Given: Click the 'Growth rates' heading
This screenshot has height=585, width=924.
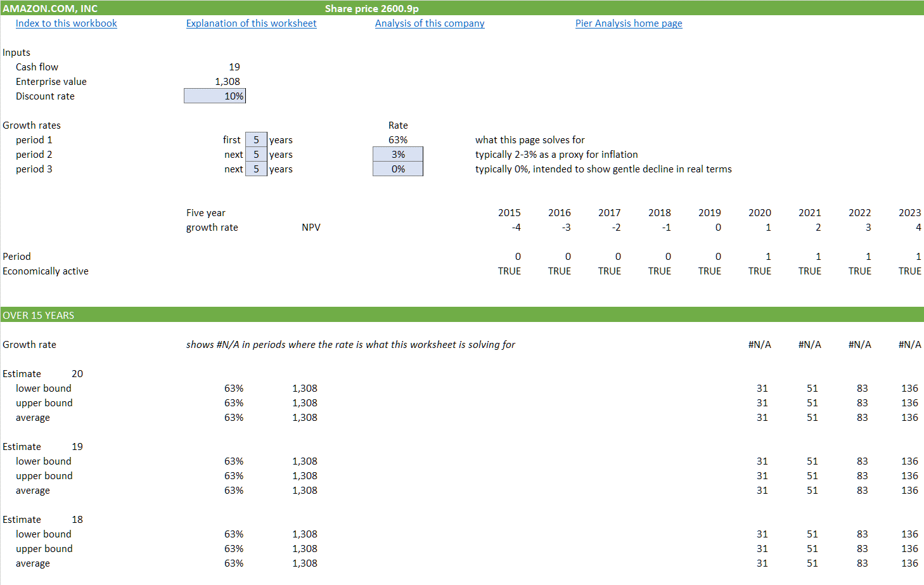Looking at the screenshot, I should [x=32, y=125].
